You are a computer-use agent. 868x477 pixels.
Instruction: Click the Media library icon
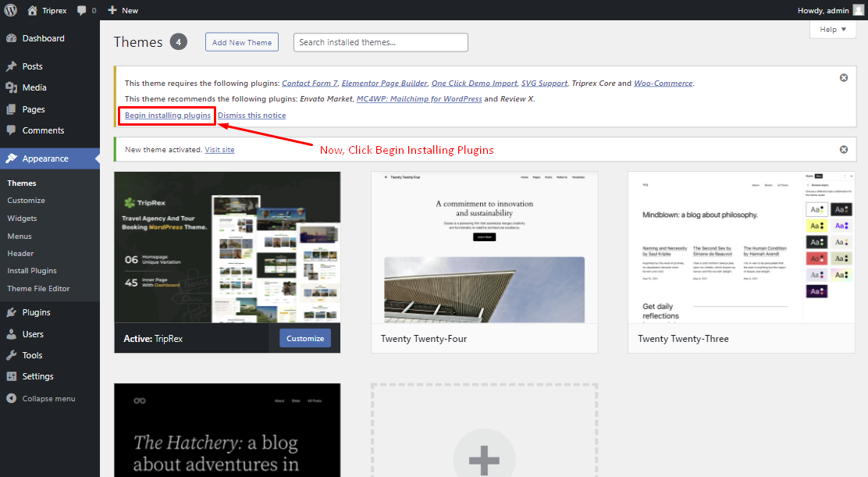(11, 87)
